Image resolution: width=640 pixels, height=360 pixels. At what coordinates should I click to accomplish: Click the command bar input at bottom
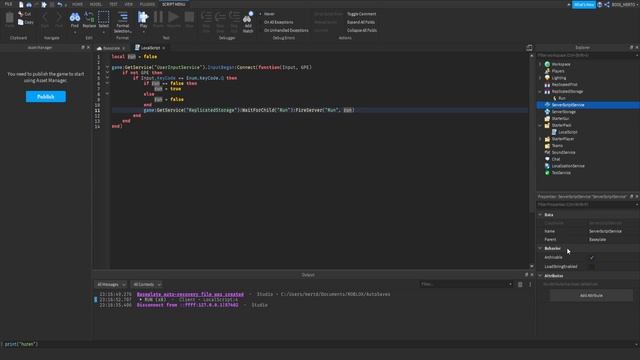pos(318,344)
